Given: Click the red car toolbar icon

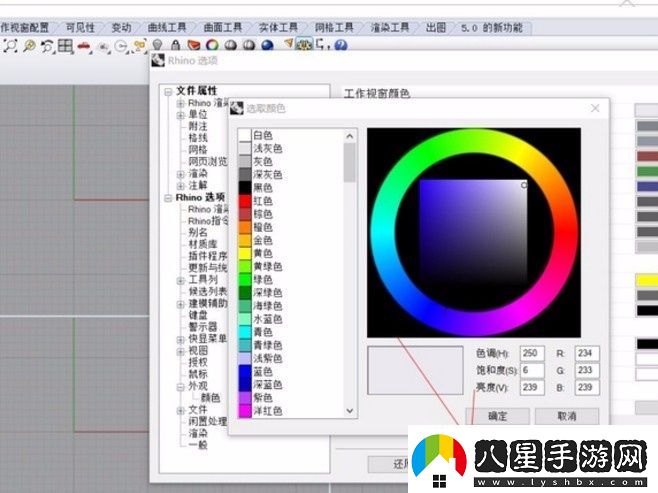Looking at the screenshot, I should click(84, 46).
